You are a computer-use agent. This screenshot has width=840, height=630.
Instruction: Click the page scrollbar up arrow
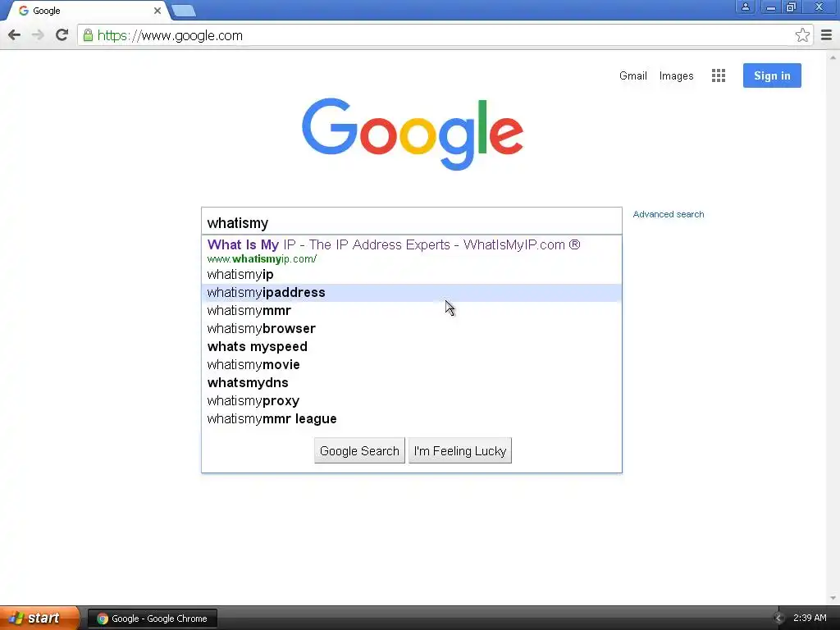point(833,57)
